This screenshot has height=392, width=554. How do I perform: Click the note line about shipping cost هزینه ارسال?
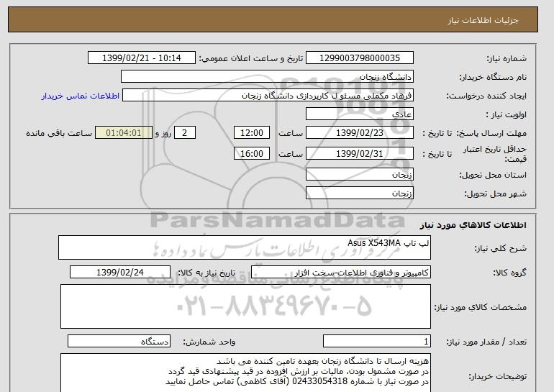[322, 361]
